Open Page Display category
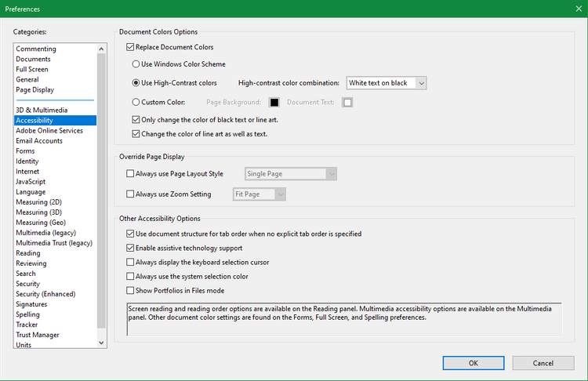Viewport: 588px width, 381px height. click(34, 89)
